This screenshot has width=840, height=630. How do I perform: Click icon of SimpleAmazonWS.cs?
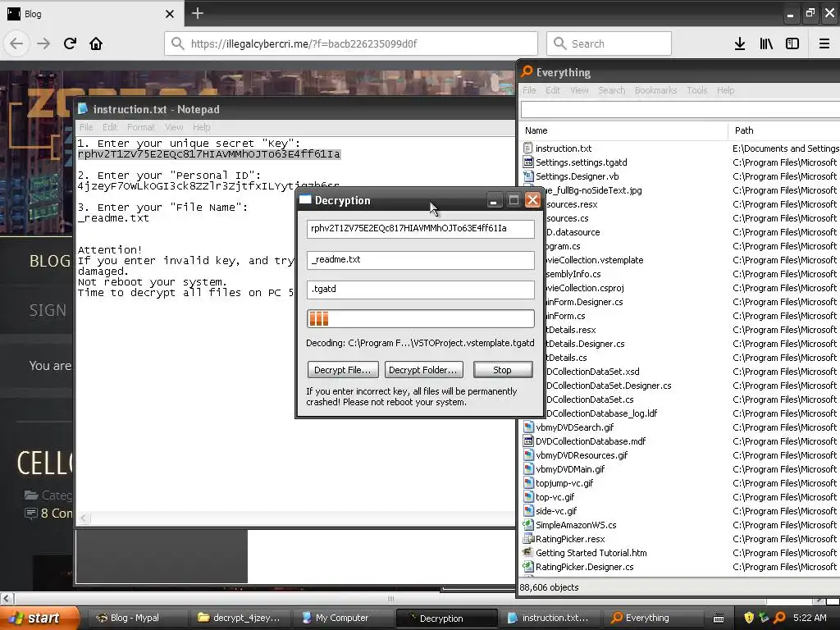(528, 524)
